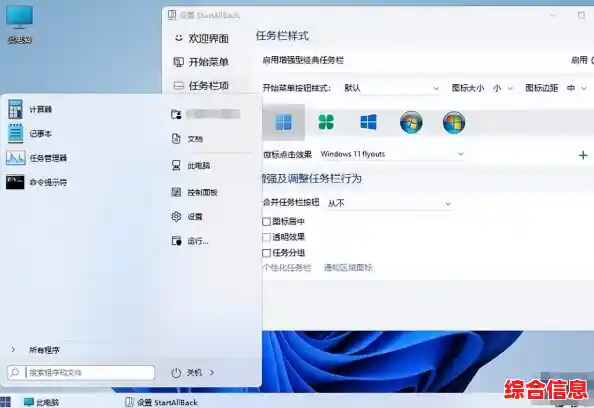Open Notepad from the start menu
This screenshot has width=594, height=408.
30,133
